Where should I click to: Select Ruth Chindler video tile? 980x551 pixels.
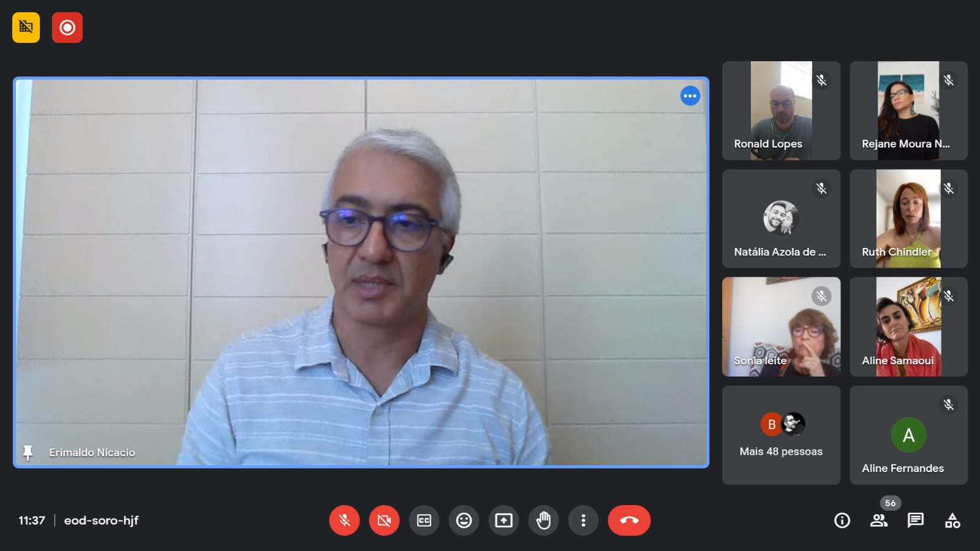[908, 219]
